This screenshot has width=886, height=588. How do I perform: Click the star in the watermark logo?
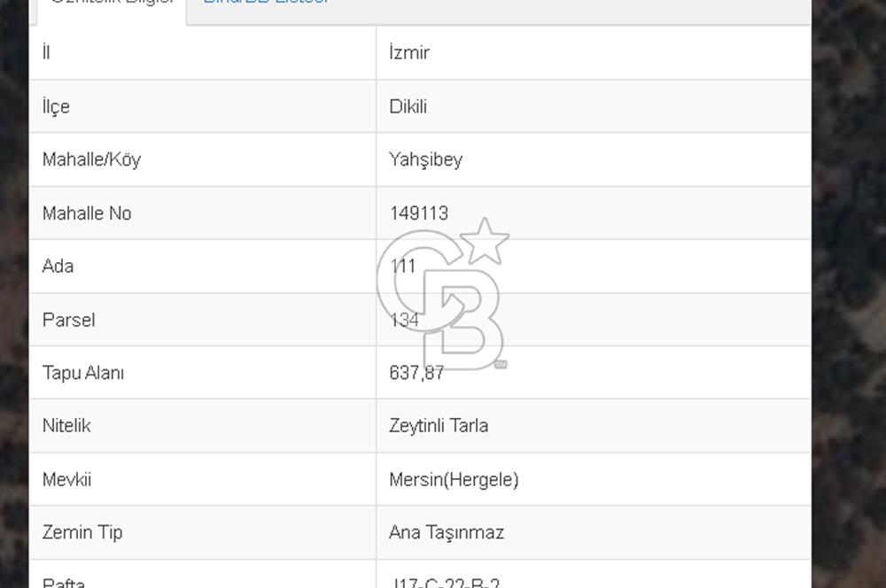485,240
